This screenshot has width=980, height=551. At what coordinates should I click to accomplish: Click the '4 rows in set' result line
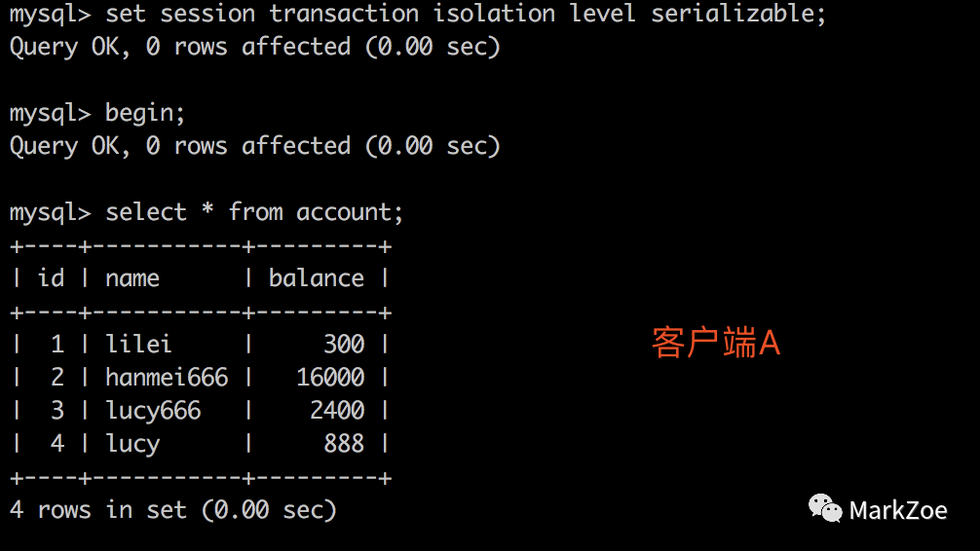click(173, 510)
